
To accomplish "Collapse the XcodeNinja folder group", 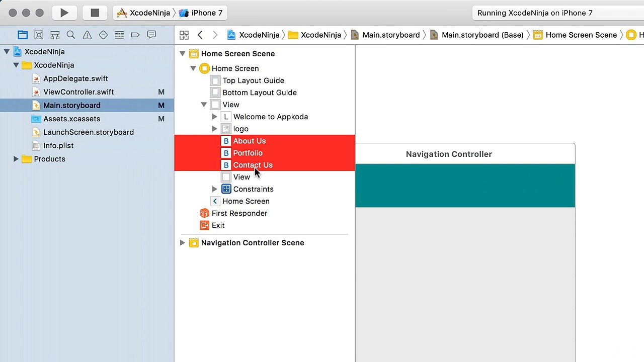I will pyautogui.click(x=16, y=65).
